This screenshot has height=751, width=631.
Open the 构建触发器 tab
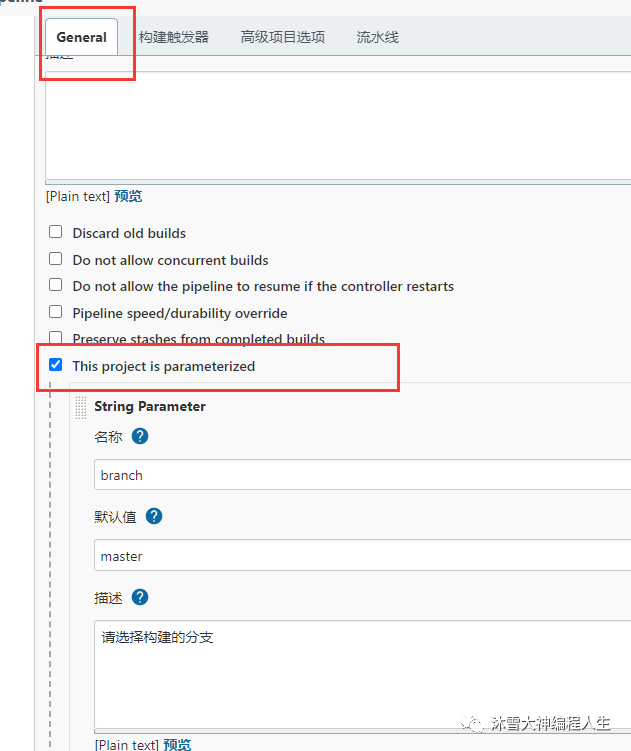coord(174,37)
